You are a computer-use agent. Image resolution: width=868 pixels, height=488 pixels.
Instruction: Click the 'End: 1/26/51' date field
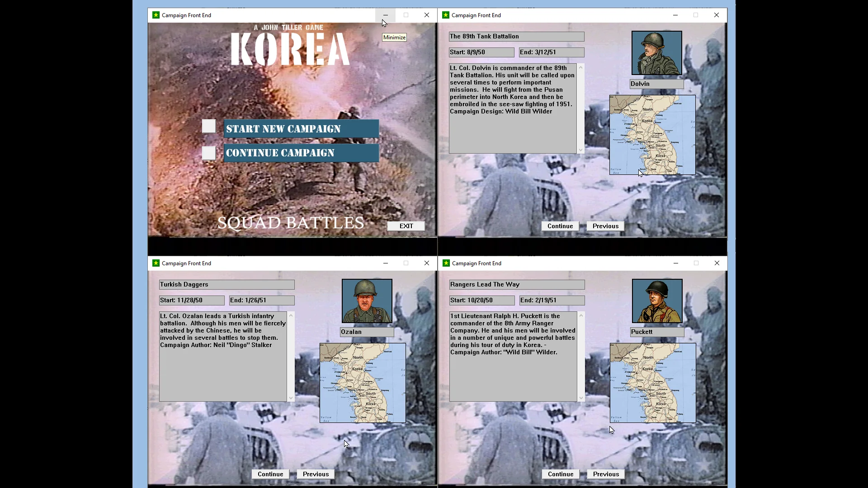pyautogui.click(x=262, y=300)
